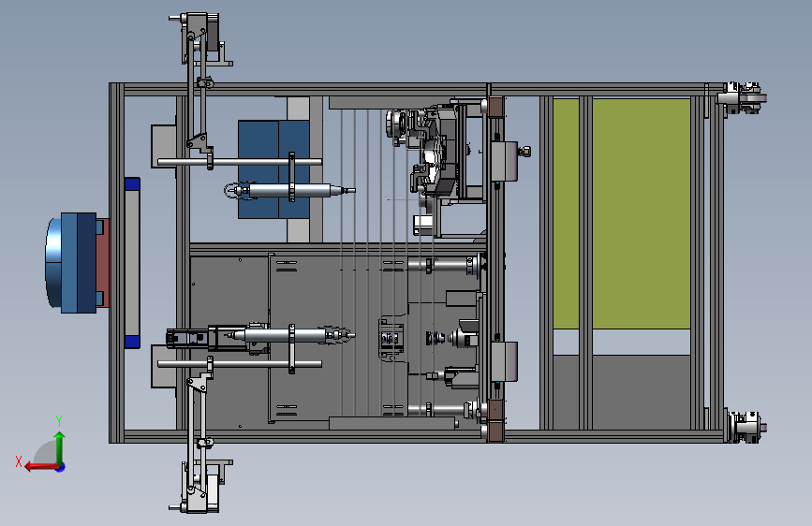812x526 pixels.
Task: Select the dark blue block behind the upper cylinder
Action: point(274,169)
